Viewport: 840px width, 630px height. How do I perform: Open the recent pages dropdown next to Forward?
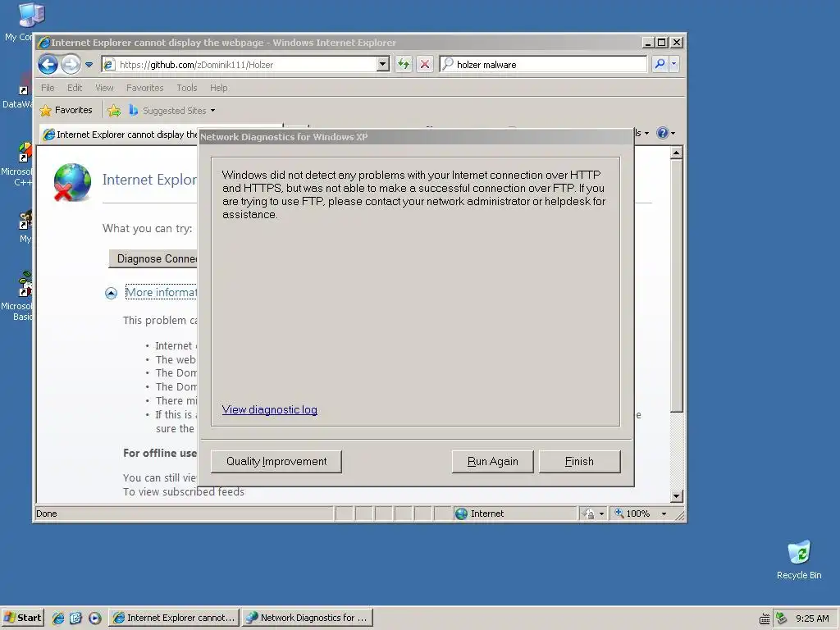pyautogui.click(x=89, y=65)
